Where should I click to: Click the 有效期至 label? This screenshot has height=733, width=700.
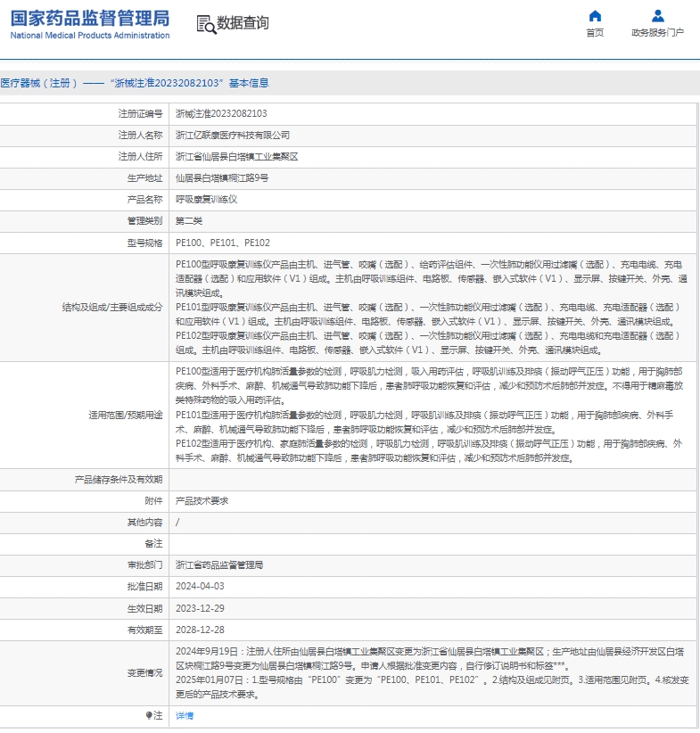145,630
